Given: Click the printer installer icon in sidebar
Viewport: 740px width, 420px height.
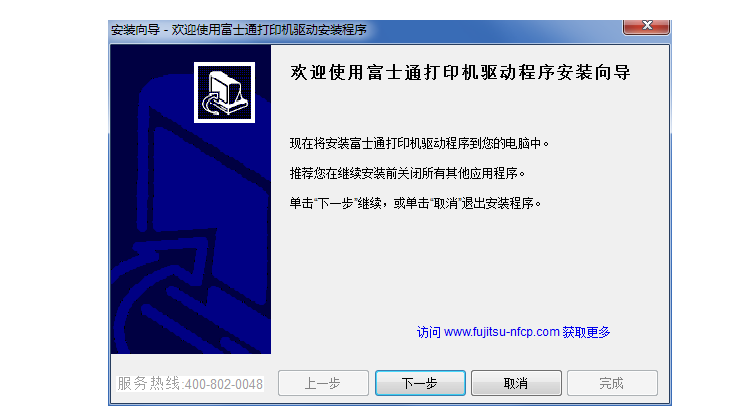Looking at the screenshot, I should pos(224,92).
